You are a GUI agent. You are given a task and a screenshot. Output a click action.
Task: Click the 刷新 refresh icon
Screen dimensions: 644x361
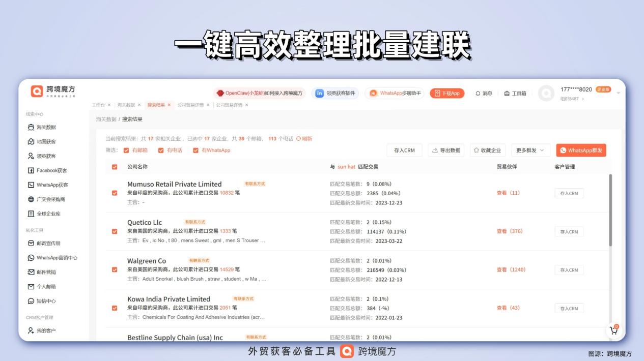point(298,138)
